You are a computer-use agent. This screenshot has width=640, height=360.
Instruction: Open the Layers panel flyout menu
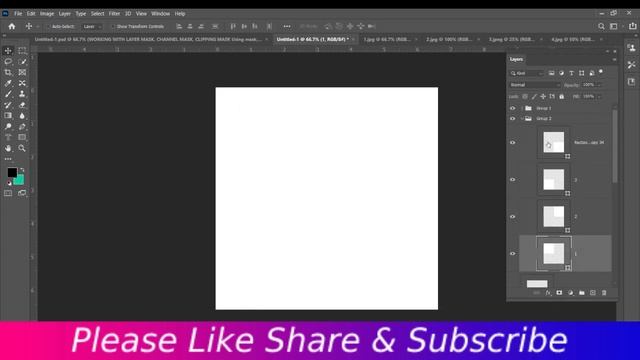(614, 60)
